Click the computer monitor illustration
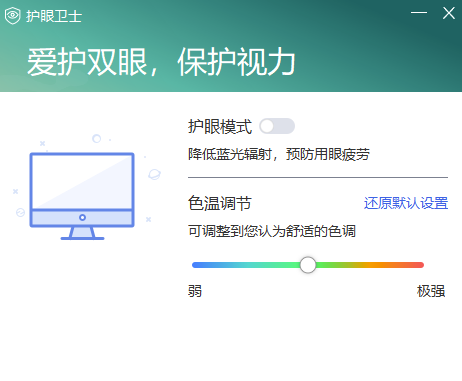This screenshot has height=381, width=462. pyautogui.click(x=82, y=196)
